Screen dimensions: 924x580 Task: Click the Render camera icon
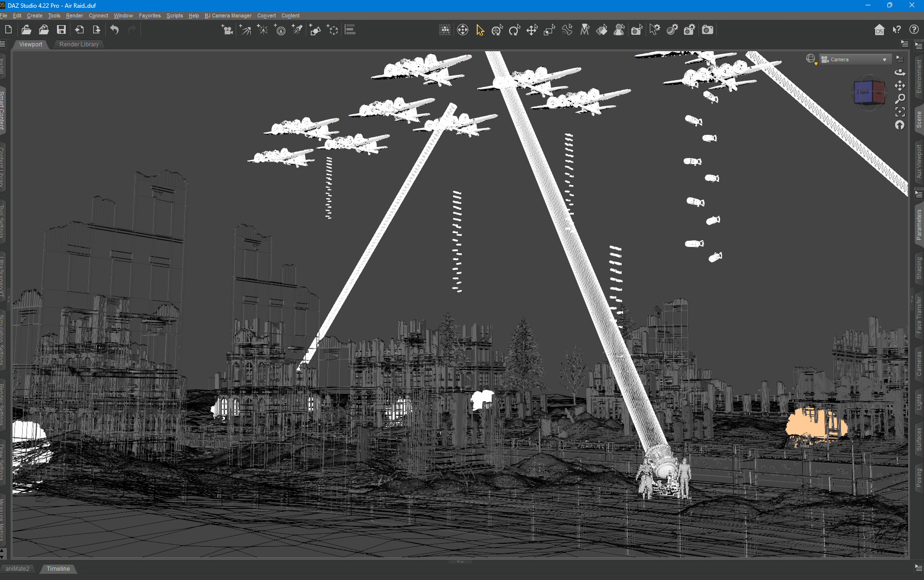point(708,30)
